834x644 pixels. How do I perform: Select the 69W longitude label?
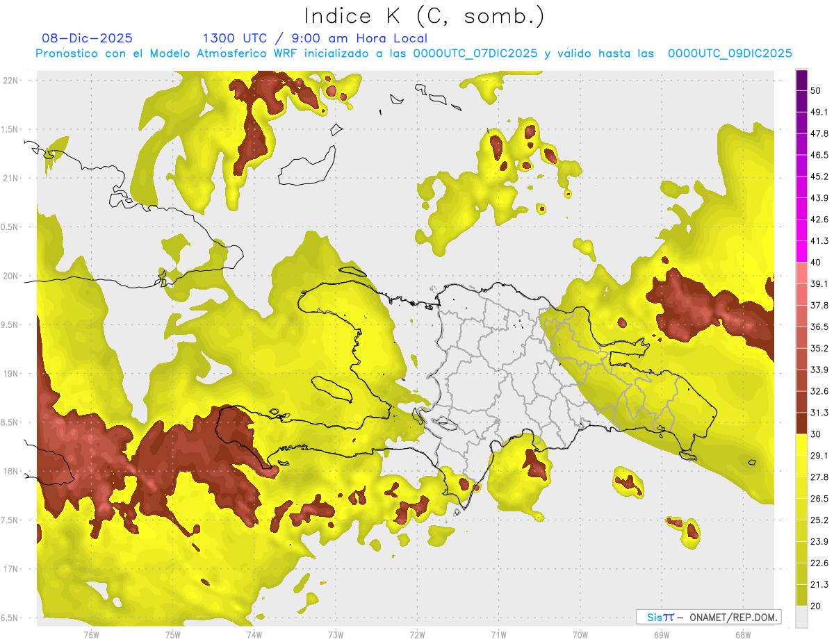(662, 634)
